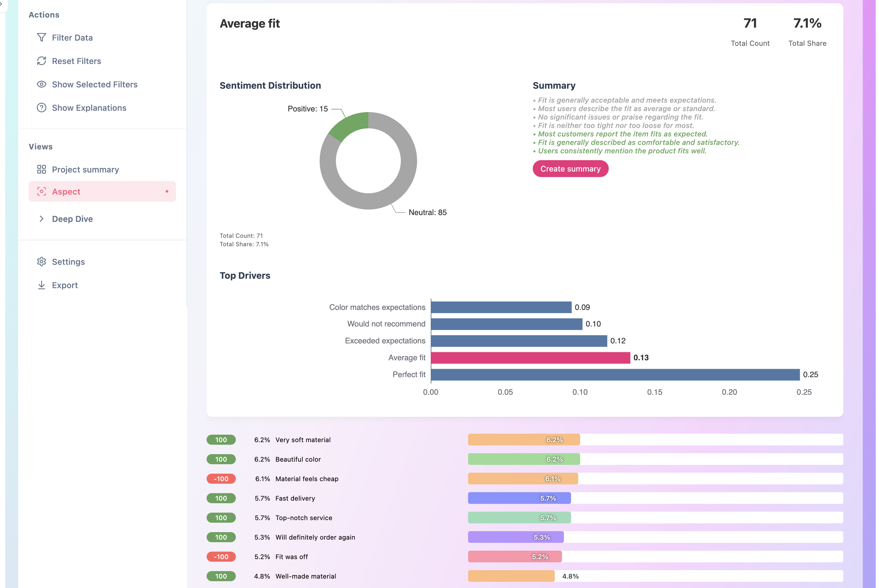Open Show Explanations help icon

pyautogui.click(x=42, y=108)
